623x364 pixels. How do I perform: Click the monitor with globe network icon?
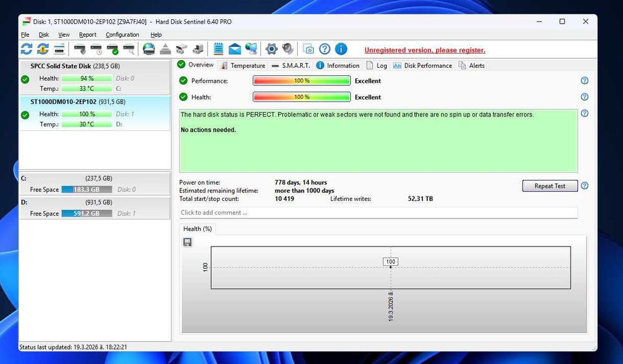coord(251,49)
